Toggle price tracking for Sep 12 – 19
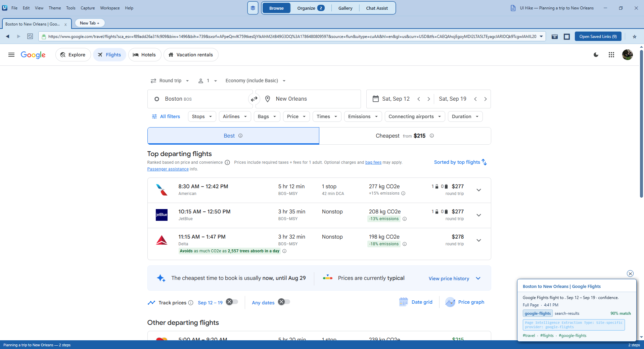Image resolution: width=644 pixels, height=349 pixels. tap(232, 302)
